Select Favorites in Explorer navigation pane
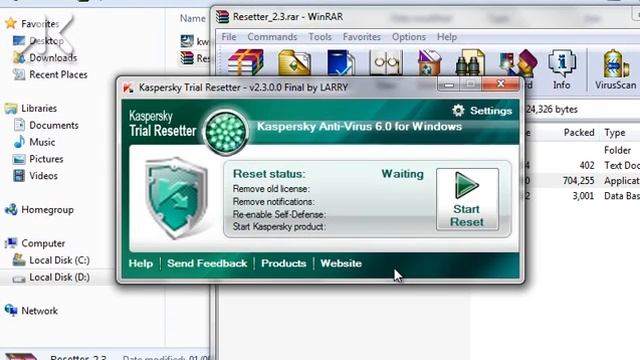 pos(40,24)
